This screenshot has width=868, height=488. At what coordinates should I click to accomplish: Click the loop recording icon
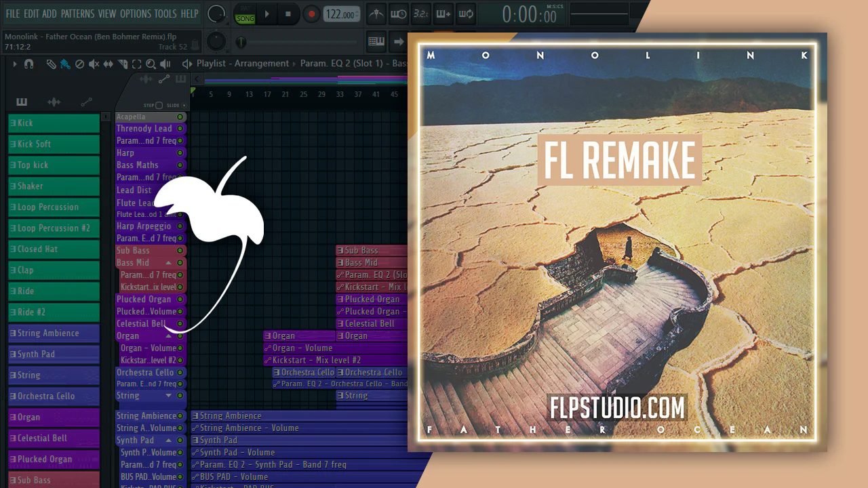click(465, 14)
